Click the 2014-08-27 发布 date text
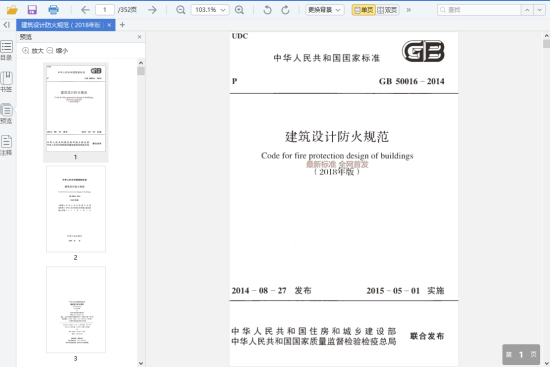 pos(271,291)
